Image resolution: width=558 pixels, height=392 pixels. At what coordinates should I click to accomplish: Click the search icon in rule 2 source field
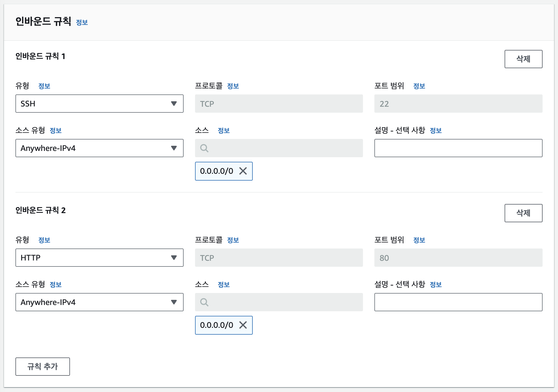(204, 302)
